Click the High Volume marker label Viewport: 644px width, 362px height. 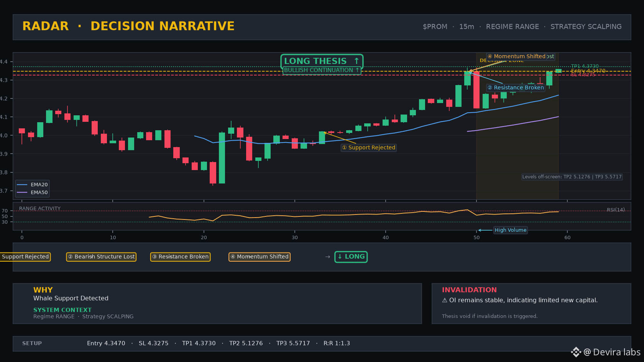coord(510,230)
